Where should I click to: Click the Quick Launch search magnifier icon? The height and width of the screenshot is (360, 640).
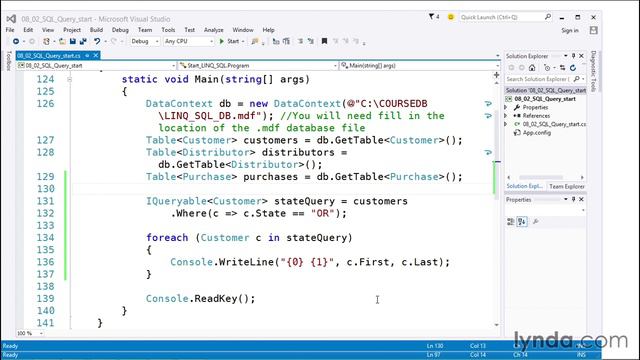click(x=548, y=17)
